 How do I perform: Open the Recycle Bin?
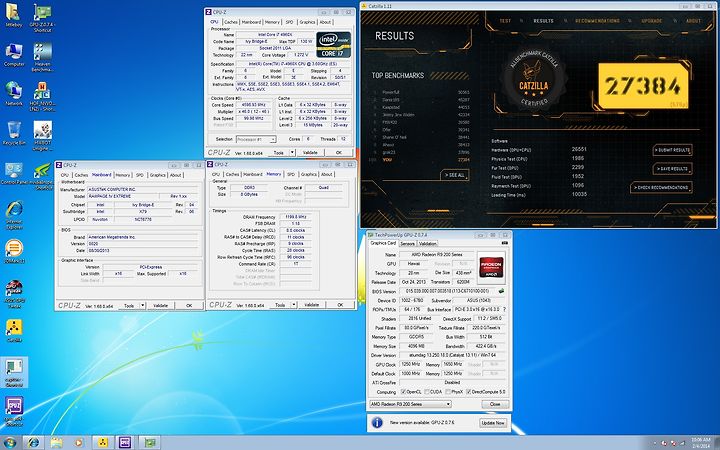14,133
